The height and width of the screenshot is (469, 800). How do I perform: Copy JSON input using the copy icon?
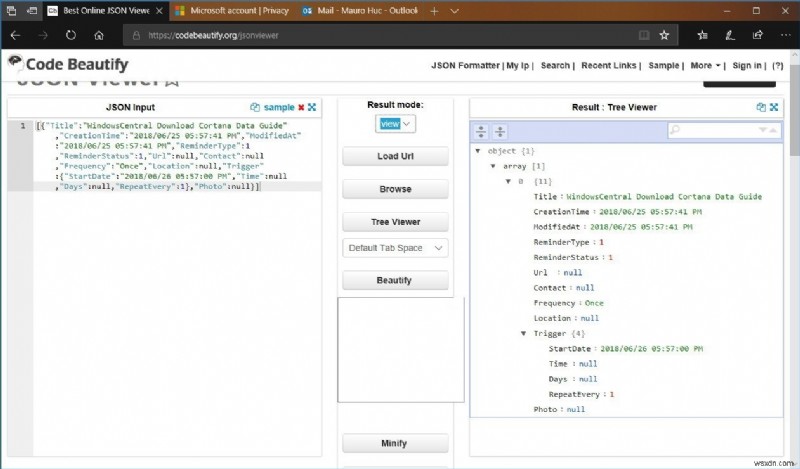click(255, 107)
